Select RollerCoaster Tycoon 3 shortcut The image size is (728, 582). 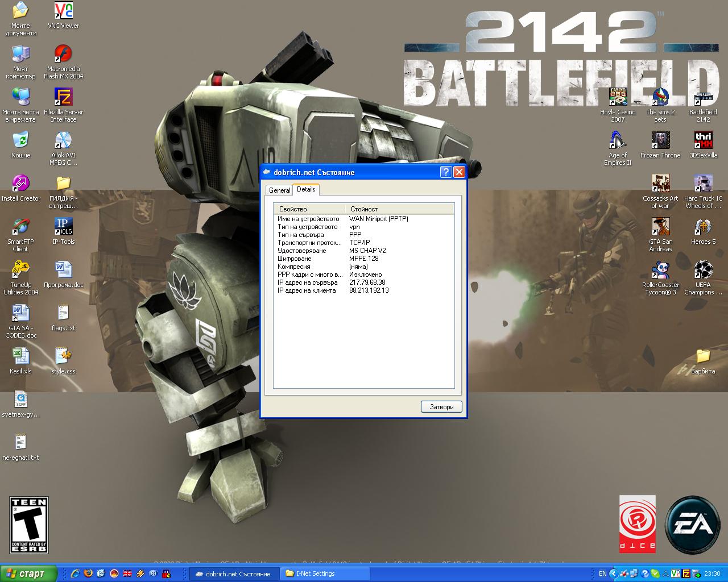coord(660,278)
